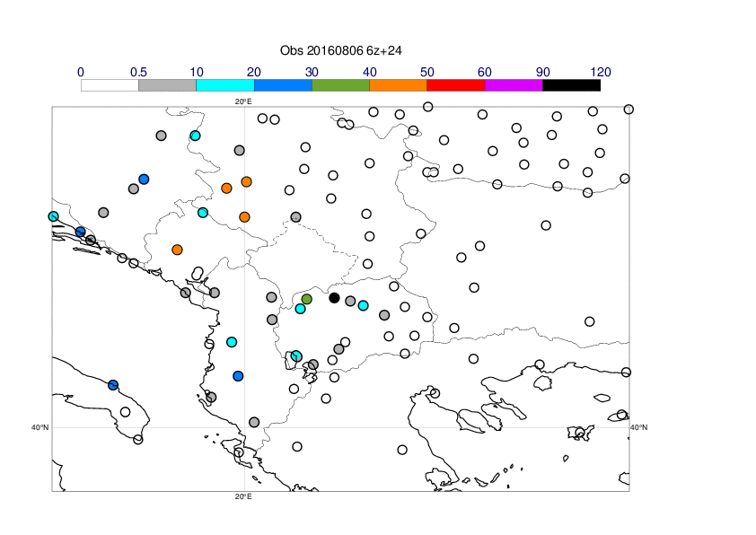Choose the red 50 to 60 legend swatch
756x535 pixels.
tap(456, 85)
